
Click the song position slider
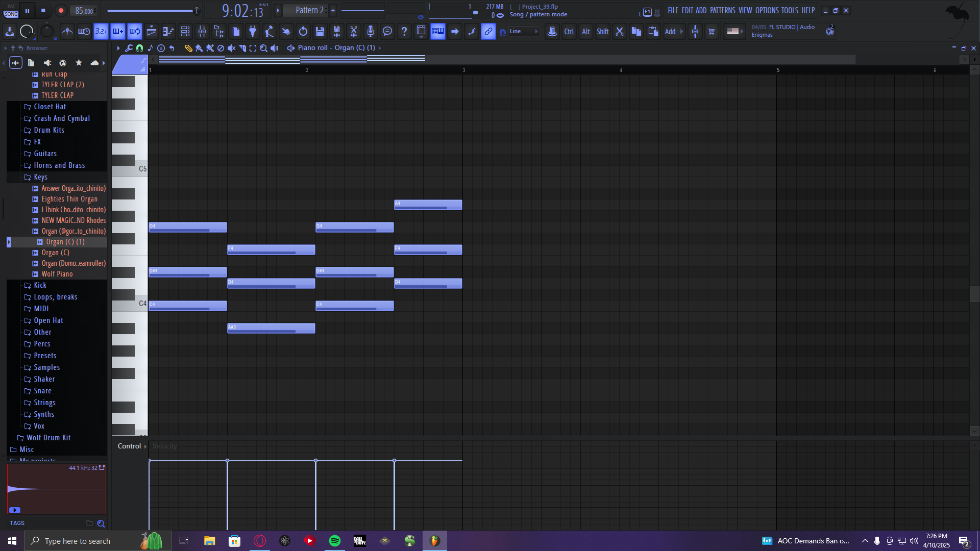click(153, 10)
